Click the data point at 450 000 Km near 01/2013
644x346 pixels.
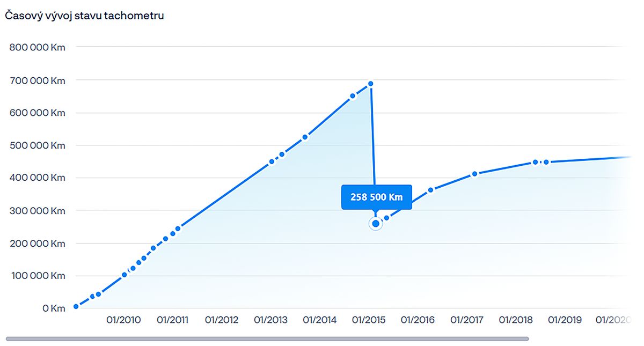click(272, 161)
